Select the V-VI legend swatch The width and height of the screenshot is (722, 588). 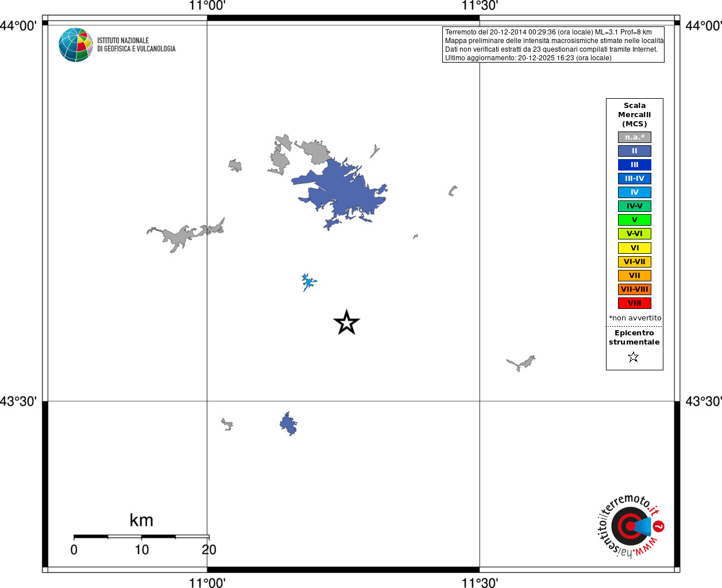(635, 234)
